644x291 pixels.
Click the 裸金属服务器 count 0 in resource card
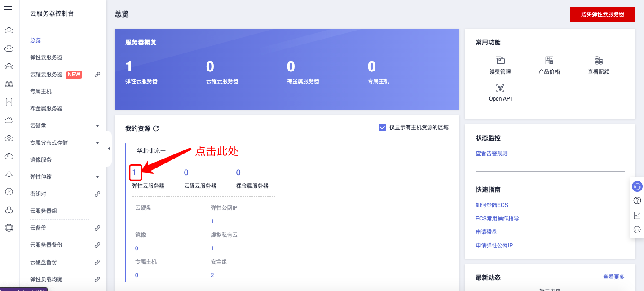click(x=238, y=172)
